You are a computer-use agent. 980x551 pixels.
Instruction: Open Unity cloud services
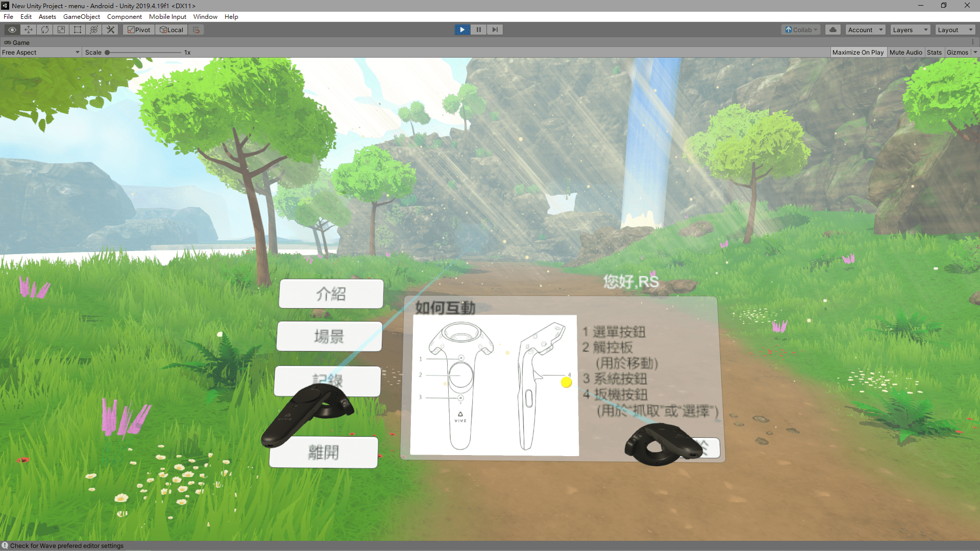pos(833,30)
